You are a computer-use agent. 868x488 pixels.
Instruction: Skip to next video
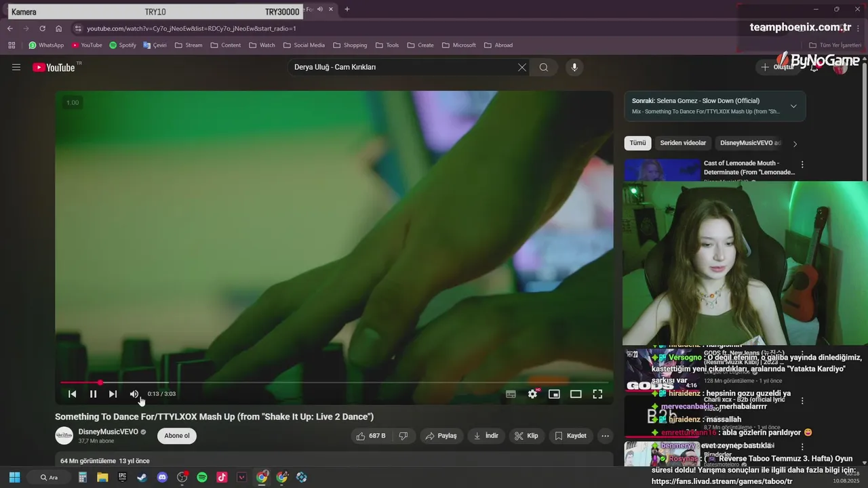(x=113, y=394)
